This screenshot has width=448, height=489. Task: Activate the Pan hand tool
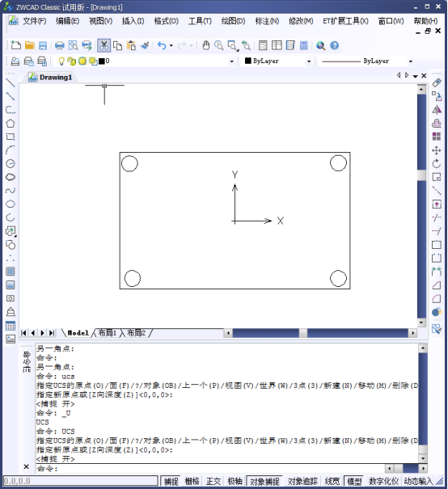click(x=205, y=45)
